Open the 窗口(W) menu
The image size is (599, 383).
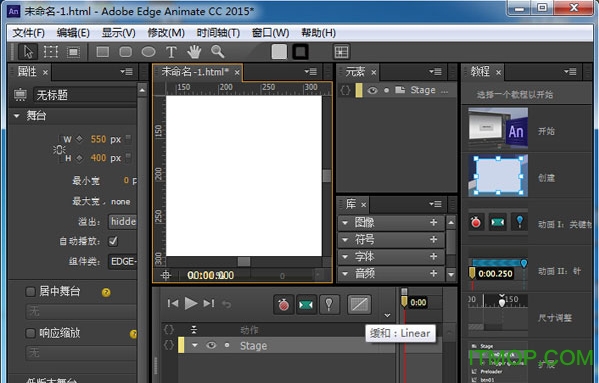(270, 33)
